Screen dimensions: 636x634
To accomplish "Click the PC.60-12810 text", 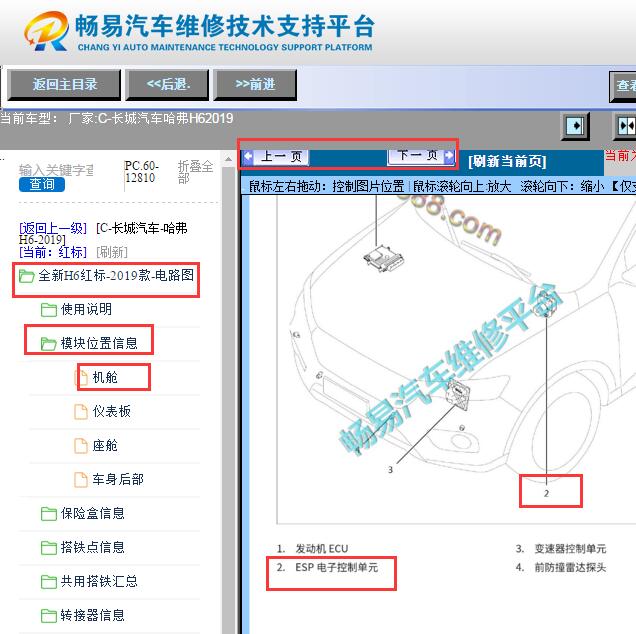I will point(140,172).
